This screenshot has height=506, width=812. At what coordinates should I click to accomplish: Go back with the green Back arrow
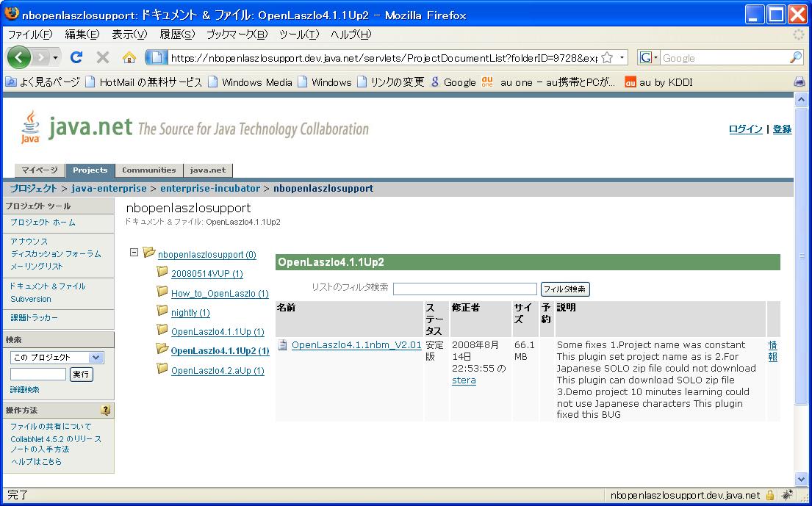click(x=19, y=57)
